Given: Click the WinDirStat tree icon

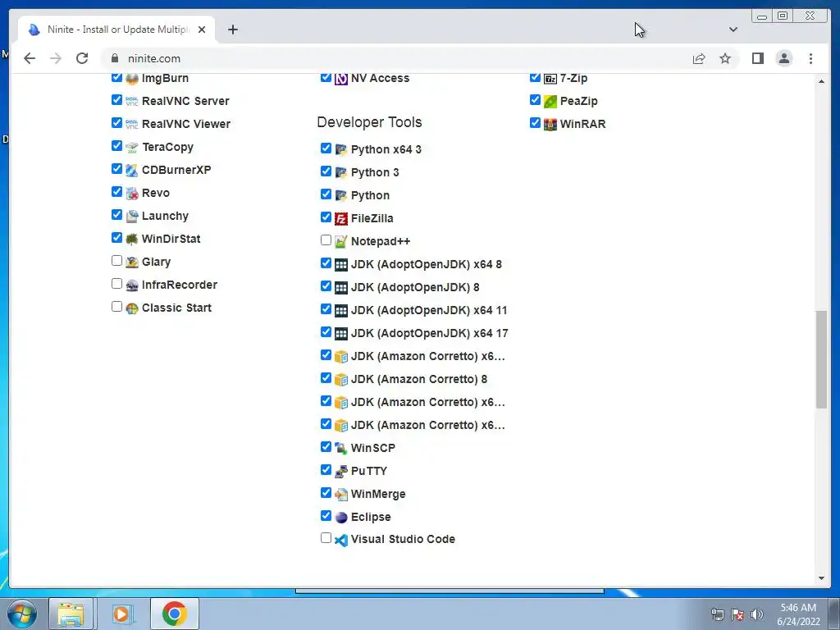Looking at the screenshot, I should click(132, 240).
